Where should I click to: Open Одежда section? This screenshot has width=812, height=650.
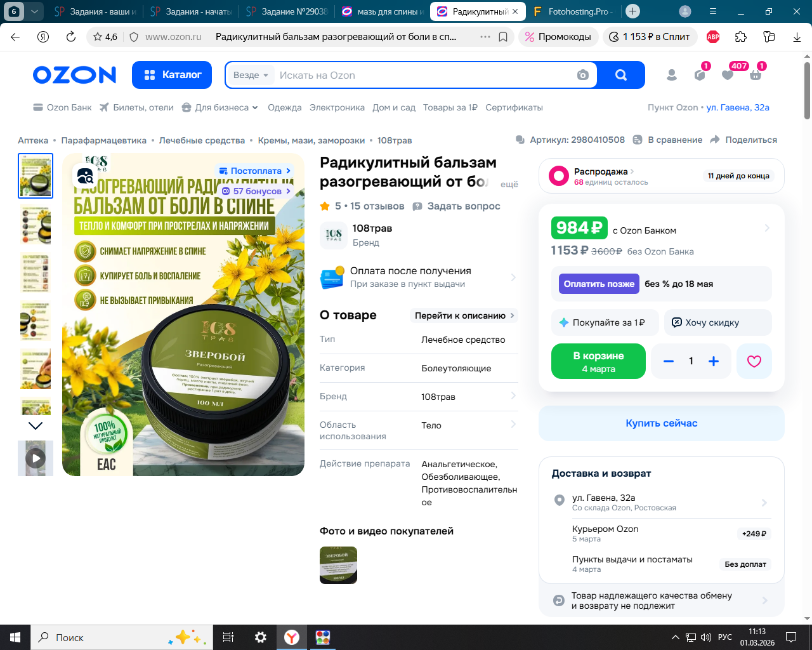point(285,107)
